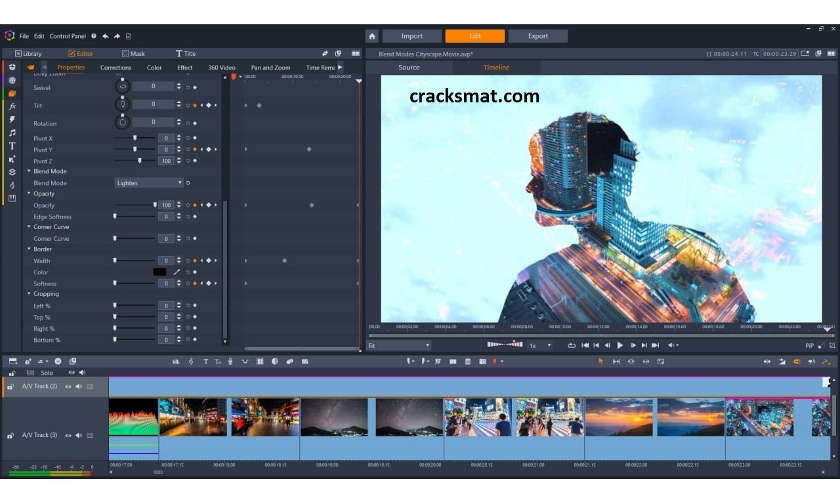840x504 pixels.
Task: Toggle Tilt keyframing orange diamond
Action: 195,105
